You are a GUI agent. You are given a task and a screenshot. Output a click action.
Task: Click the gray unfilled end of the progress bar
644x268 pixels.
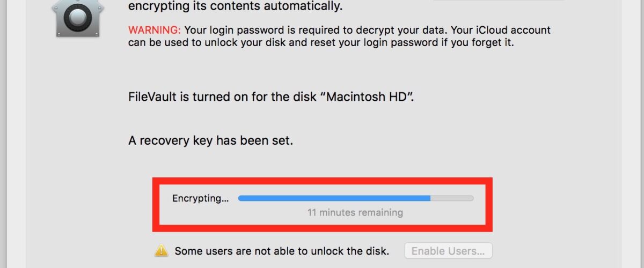point(452,198)
